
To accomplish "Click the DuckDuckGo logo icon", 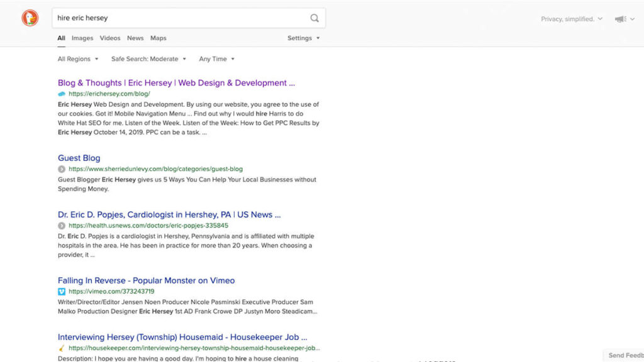I will point(30,18).
